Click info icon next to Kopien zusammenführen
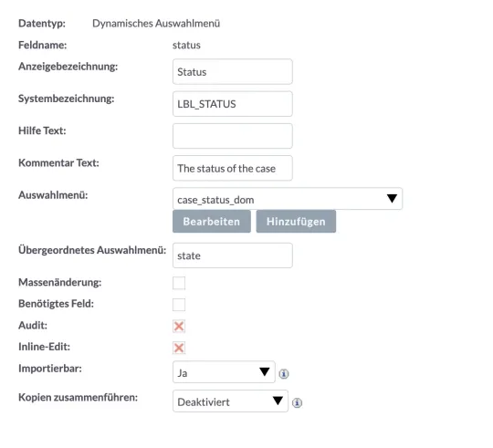Viewport: 493px width, 448px height. click(x=297, y=402)
